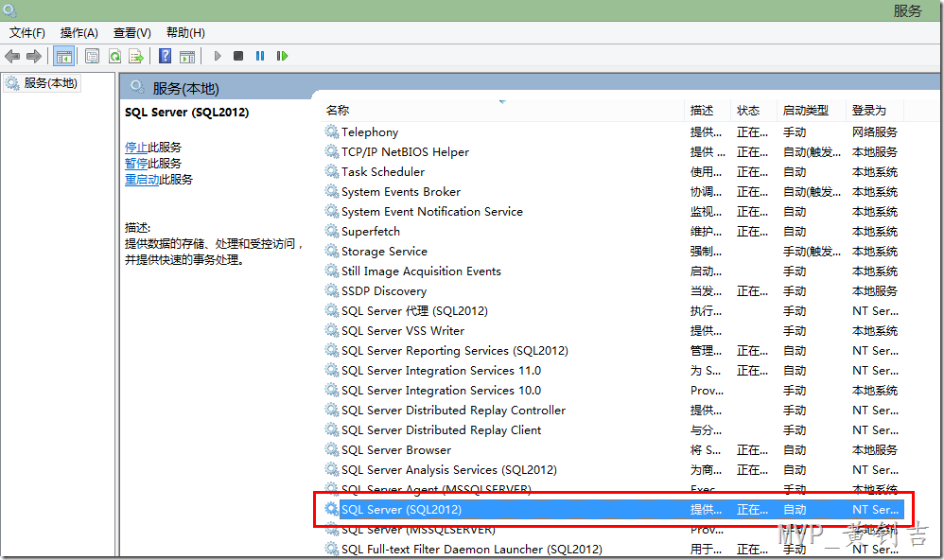Select SQL Server 代理 (SQL2012) service

pyautogui.click(x=613, y=310)
